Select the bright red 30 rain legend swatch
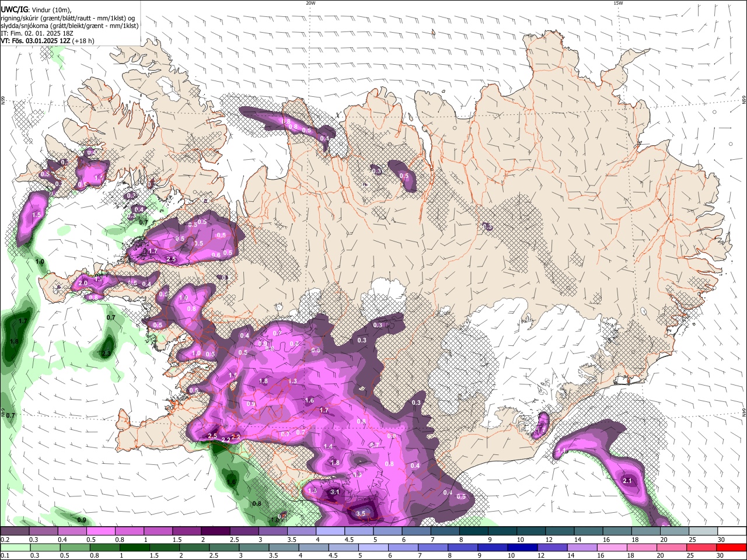 [731, 548]
